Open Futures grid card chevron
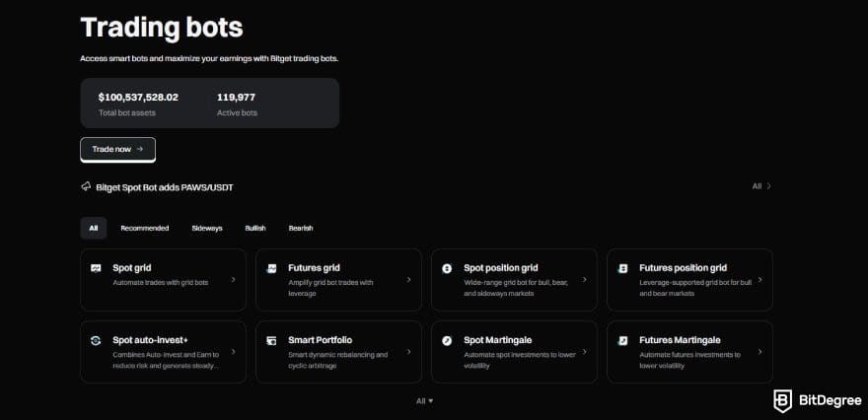868x420 pixels. pyautogui.click(x=408, y=279)
